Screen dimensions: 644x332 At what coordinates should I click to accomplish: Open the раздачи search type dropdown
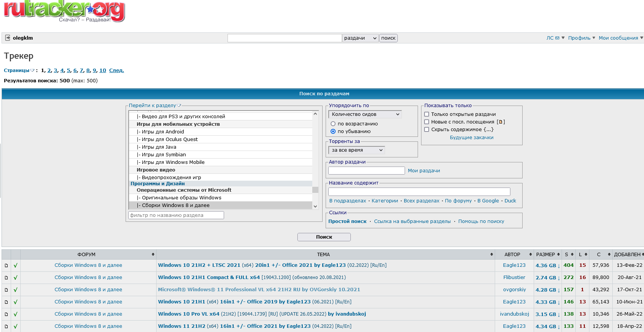click(360, 38)
